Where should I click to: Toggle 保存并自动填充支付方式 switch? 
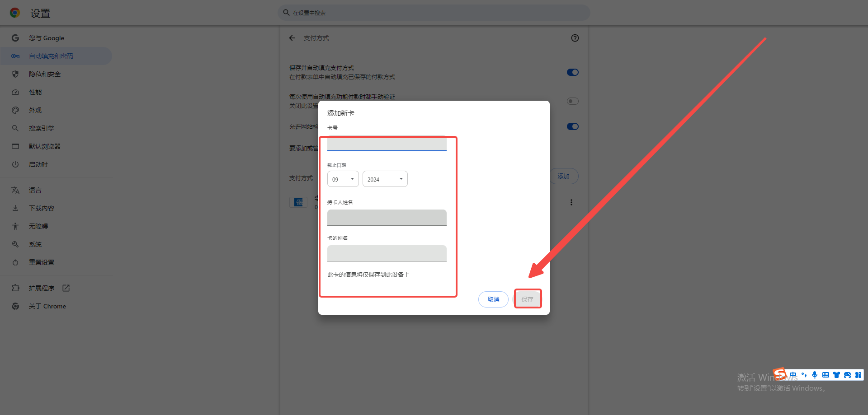tap(573, 72)
